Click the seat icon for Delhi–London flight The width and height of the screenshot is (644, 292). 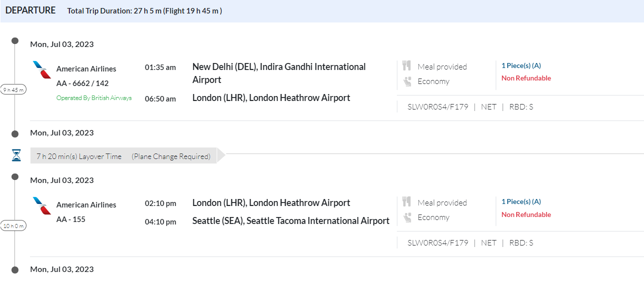407,81
